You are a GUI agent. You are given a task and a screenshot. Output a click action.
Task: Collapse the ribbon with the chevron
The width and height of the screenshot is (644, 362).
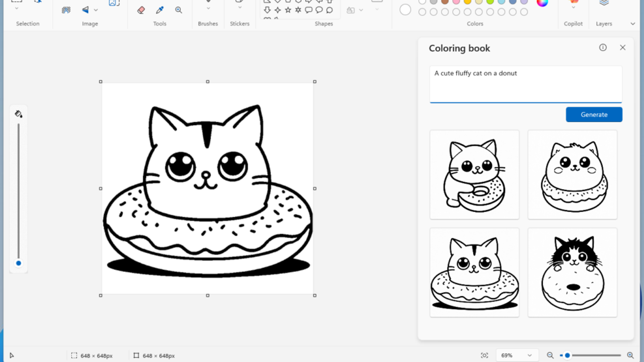coord(633,24)
